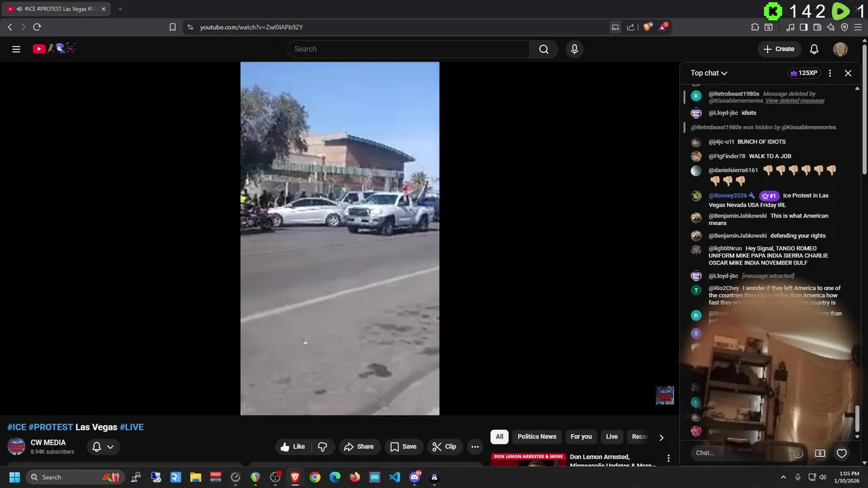
Task: Close the live chat panel
Action: [848, 73]
